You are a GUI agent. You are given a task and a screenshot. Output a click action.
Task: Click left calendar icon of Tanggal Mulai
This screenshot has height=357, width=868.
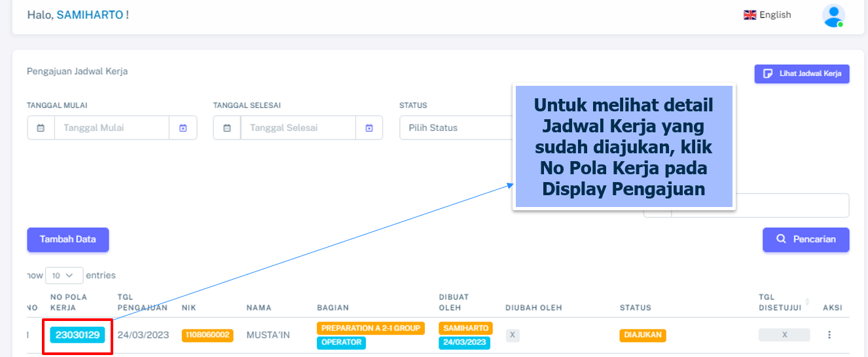tap(41, 128)
